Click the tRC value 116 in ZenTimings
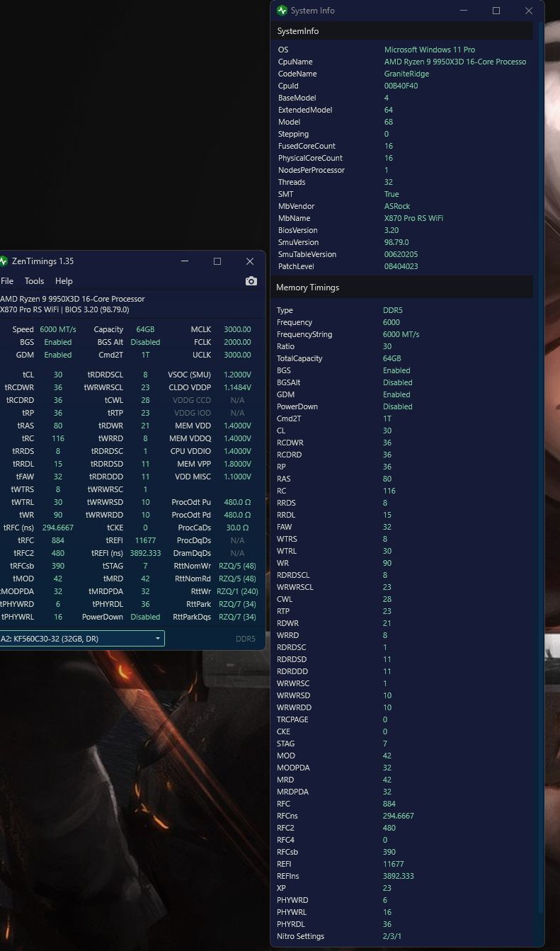The height and width of the screenshot is (951, 560). tap(58, 438)
